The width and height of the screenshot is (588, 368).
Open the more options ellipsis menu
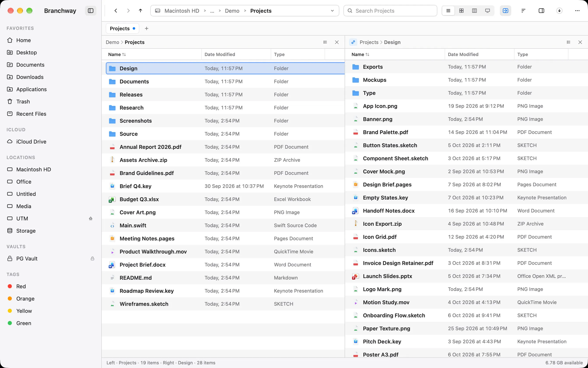click(x=577, y=11)
